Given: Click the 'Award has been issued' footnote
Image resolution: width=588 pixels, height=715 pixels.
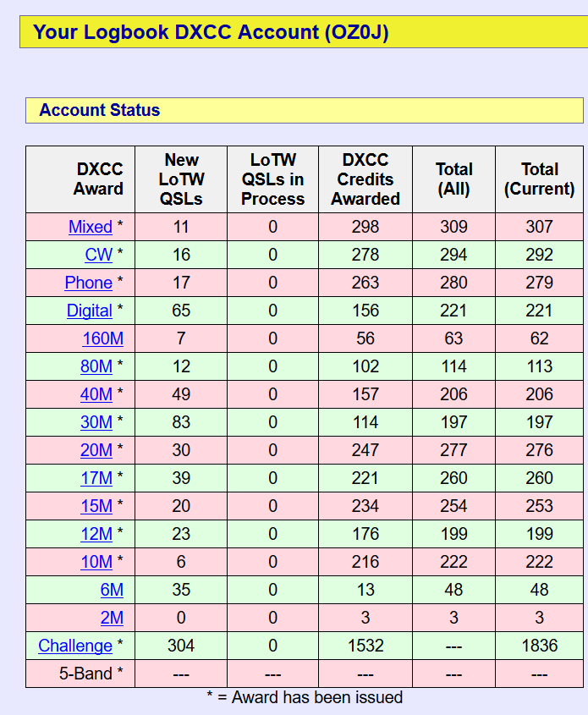Looking at the screenshot, I should click(317, 697).
